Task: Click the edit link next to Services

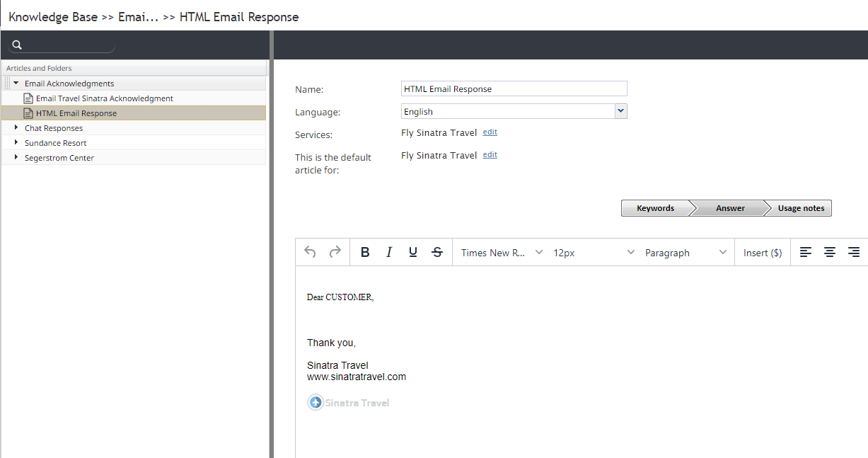Action: tap(490, 132)
